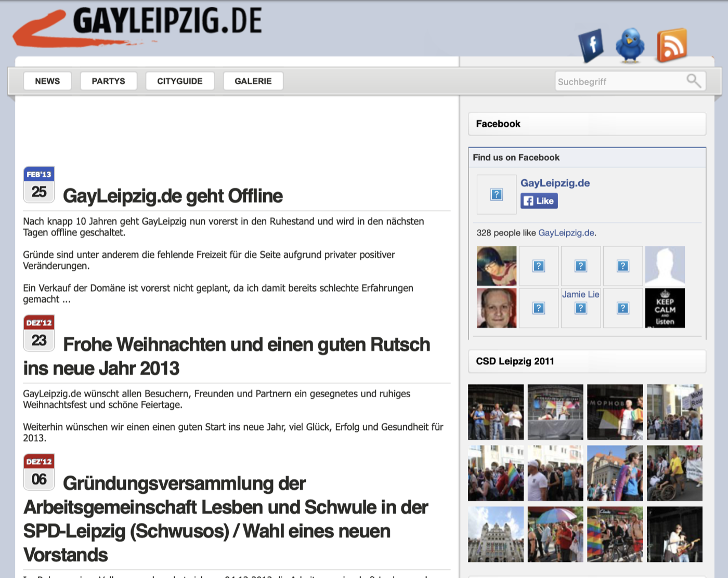728x578 pixels.
Task: Open the 'Keep Calm and listen' fan avatar
Action: (x=665, y=308)
